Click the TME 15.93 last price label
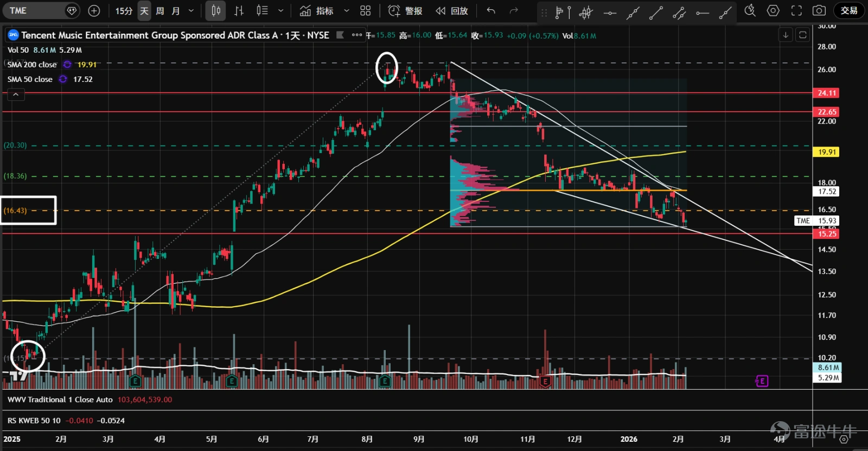868x451 pixels. coord(816,220)
